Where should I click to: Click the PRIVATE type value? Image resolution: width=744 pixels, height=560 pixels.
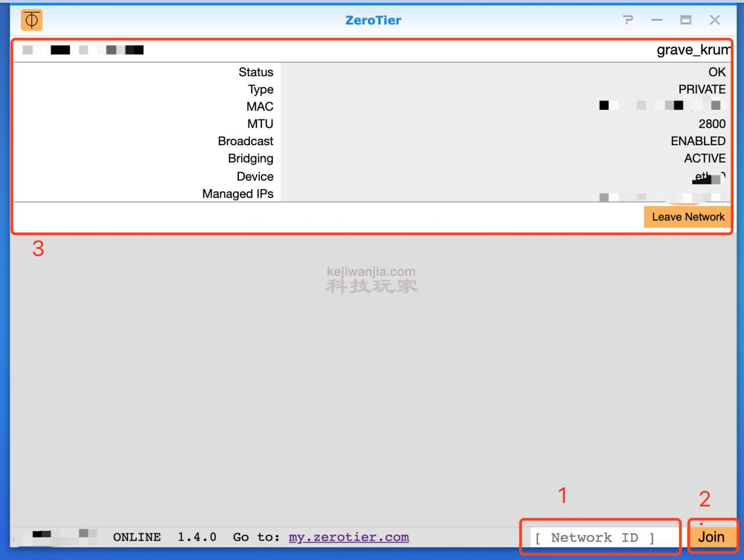click(x=702, y=89)
